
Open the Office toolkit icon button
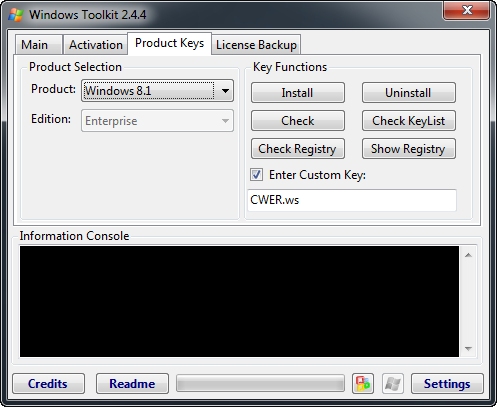[363, 383]
